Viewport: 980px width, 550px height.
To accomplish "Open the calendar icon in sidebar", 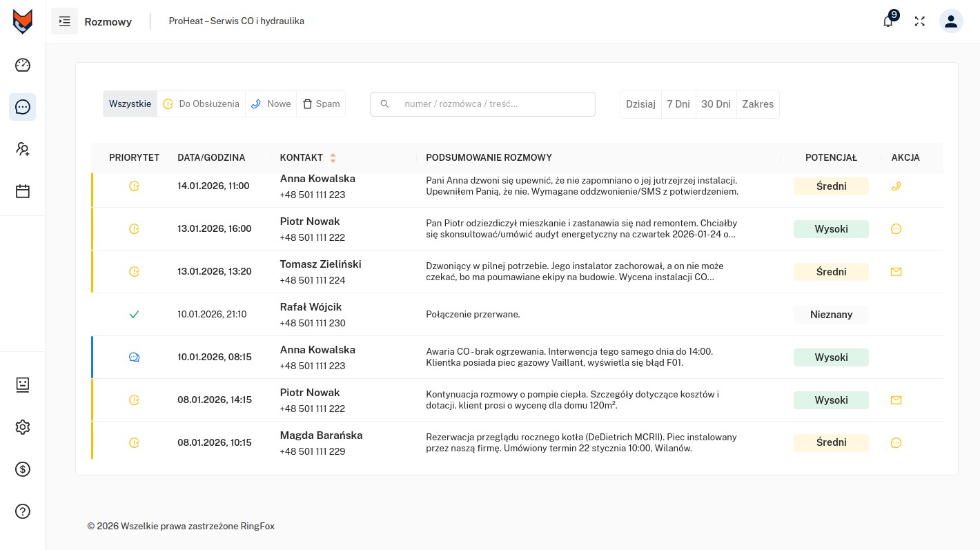I will pyautogui.click(x=23, y=191).
